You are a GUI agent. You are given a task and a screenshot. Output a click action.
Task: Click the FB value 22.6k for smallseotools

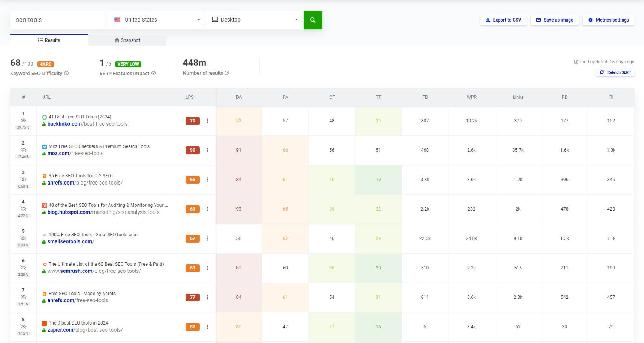[x=425, y=238]
